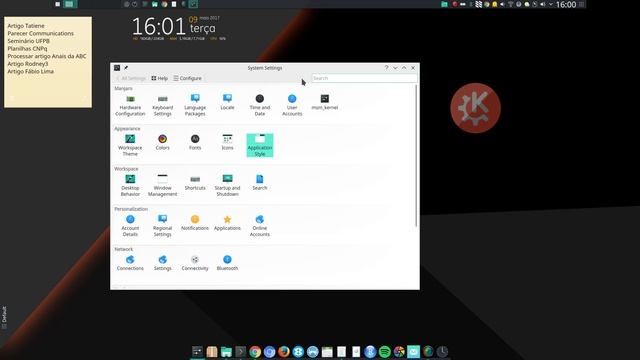The image size is (640, 360).
Task: Click the 16:00 clock in top panel
Action: tap(566, 4)
